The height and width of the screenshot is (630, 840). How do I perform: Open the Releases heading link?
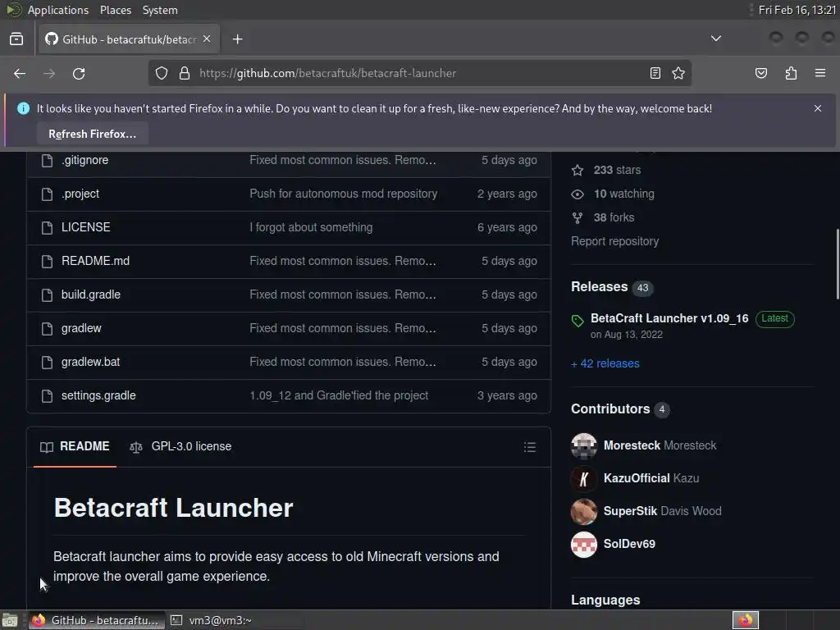coord(599,286)
